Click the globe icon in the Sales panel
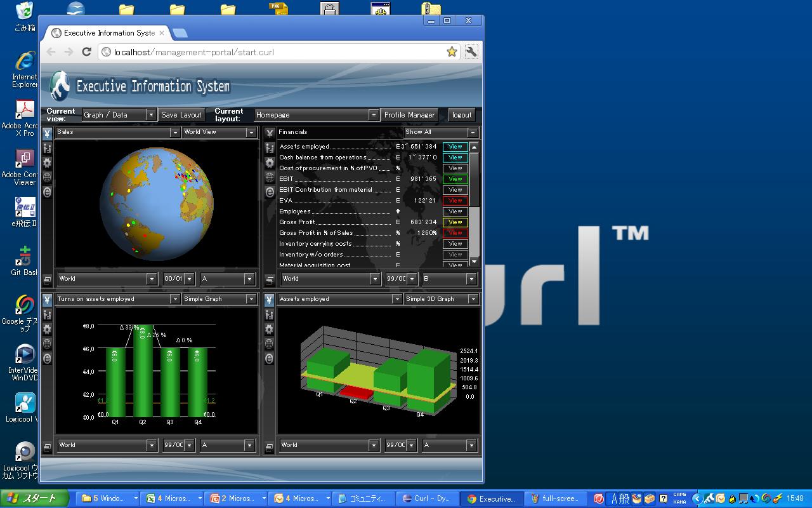Image resolution: width=812 pixels, height=508 pixels. [x=47, y=177]
